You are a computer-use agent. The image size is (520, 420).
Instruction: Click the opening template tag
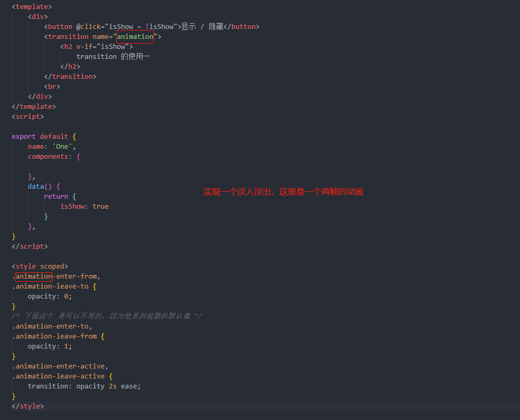32,7
